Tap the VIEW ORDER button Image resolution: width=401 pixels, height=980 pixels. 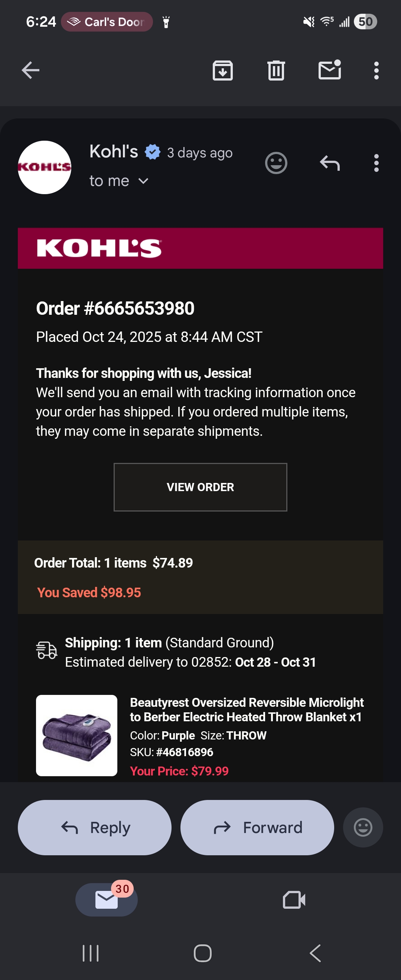200,487
